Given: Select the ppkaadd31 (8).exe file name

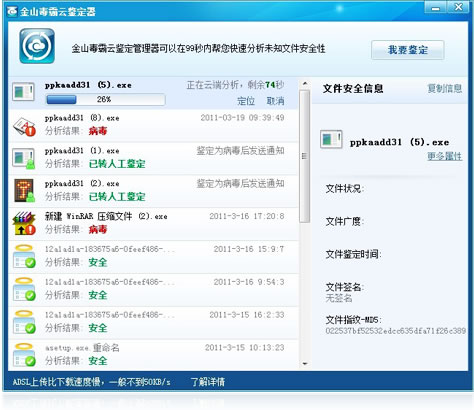Looking at the screenshot, I should (82, 118).
